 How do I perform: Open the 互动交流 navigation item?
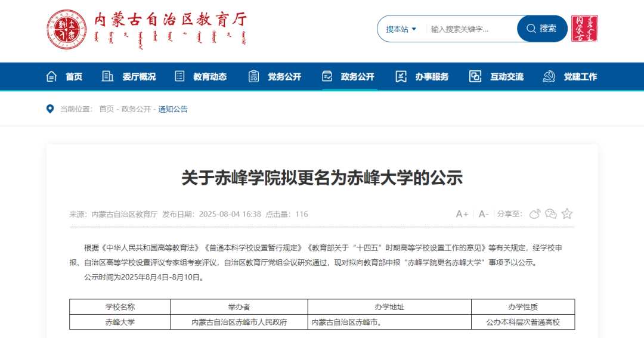[497, 76]
